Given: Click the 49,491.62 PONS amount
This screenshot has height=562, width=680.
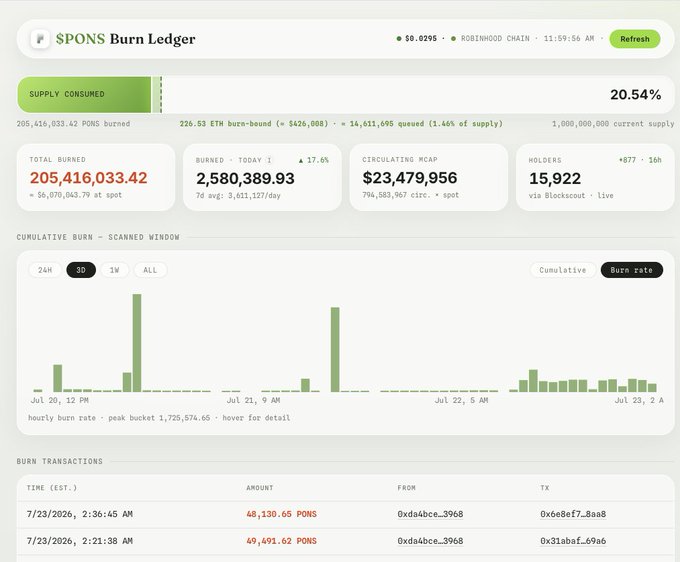Looking at the screenshot, I should click(x=281, y=541).
